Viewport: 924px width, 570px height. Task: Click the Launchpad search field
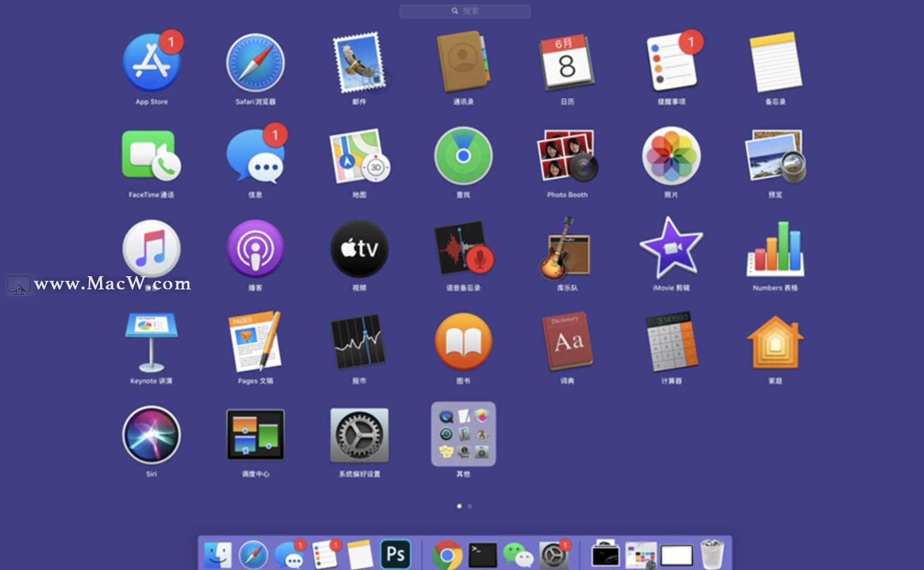(x=465, y=11)
